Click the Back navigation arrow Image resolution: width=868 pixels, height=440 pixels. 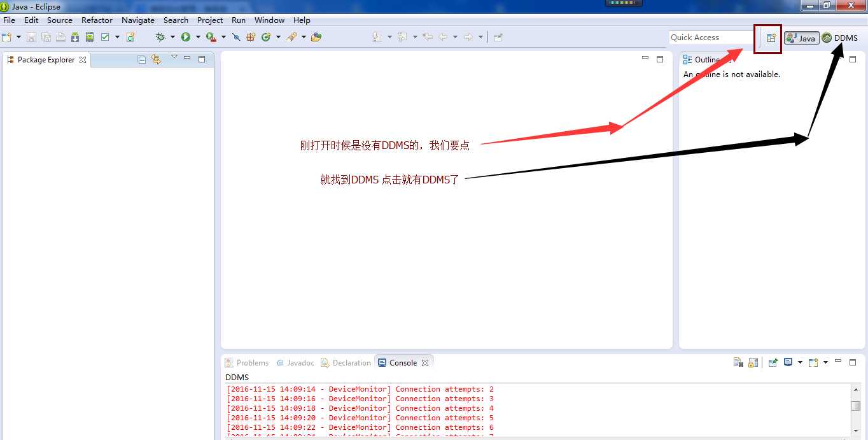click(443, 37)
